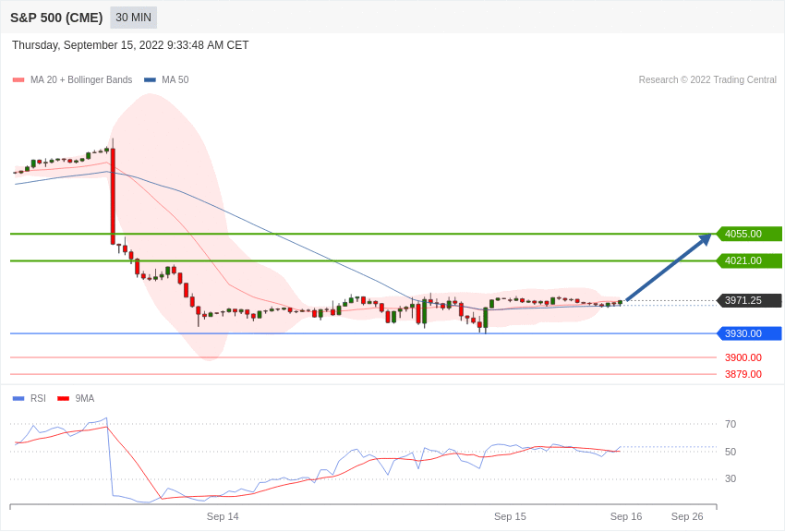785x532 pixels.
Task: Toggle the MA 20 + Bollinger Bands legend label
Action: click(81, 80)
